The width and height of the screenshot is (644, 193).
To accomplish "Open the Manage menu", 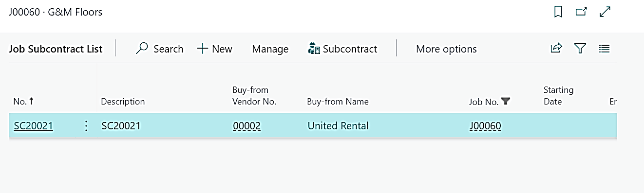I will 270,49.
